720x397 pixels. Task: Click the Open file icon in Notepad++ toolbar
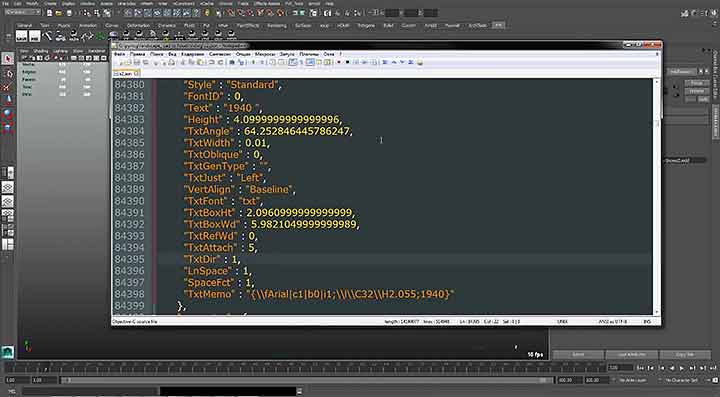coord(128,62)
